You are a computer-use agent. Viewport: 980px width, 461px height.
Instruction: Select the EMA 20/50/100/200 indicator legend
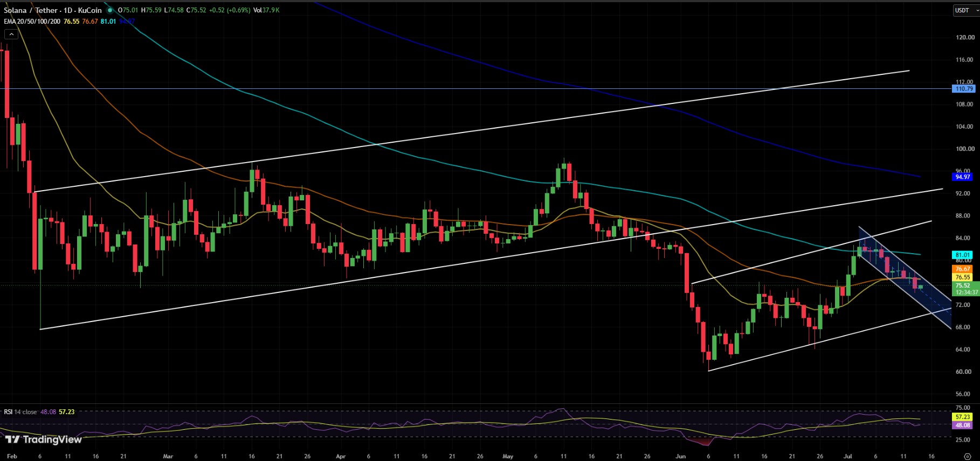click(x=32, y=22)
